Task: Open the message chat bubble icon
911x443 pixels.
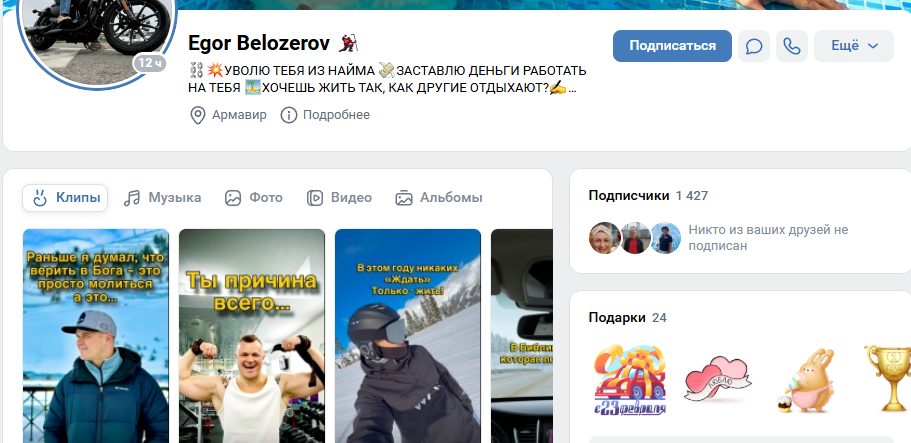Action: pos(754,46)
